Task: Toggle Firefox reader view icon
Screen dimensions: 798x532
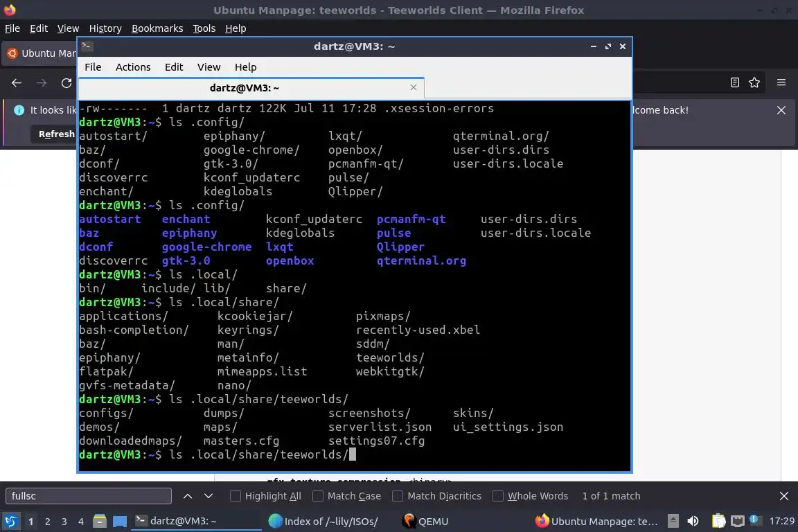Action: pyautogui.click(x=734, y=82)
